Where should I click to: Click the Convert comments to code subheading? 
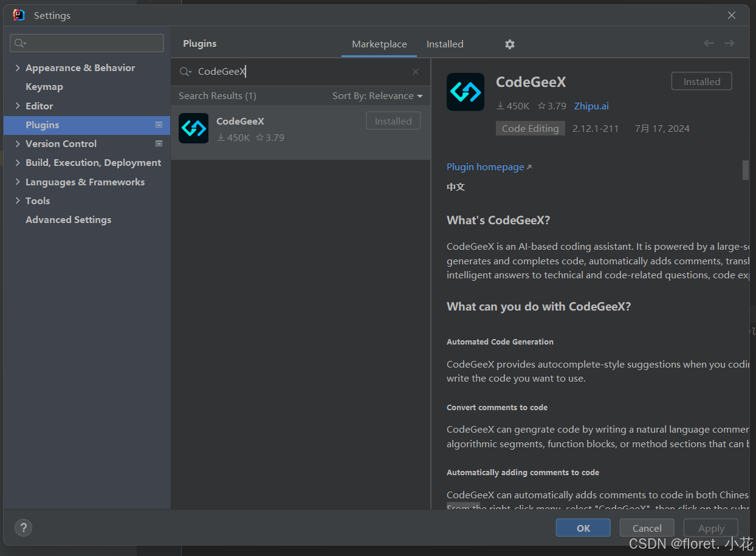(497, 408)
